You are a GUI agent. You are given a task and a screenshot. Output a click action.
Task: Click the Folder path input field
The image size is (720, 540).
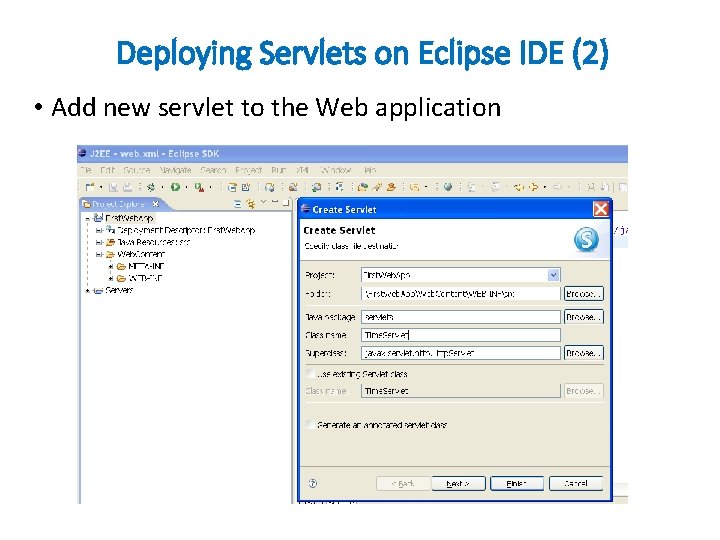pos(461,293)
